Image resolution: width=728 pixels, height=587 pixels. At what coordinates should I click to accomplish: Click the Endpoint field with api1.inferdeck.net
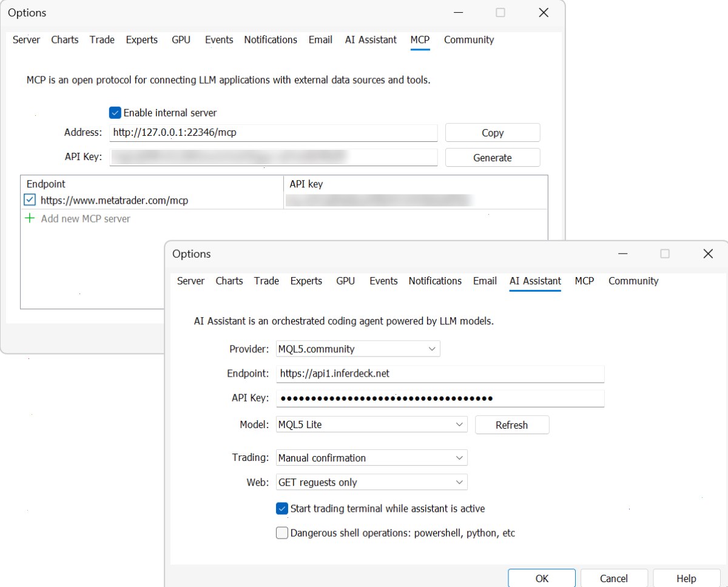point(440,374)
